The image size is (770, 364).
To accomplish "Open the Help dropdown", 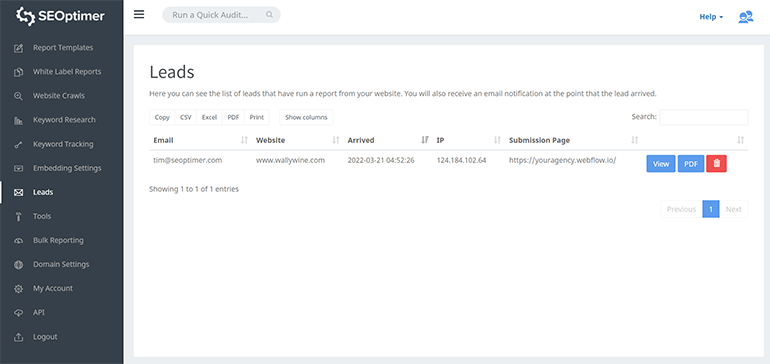I will tap(711, 17).
